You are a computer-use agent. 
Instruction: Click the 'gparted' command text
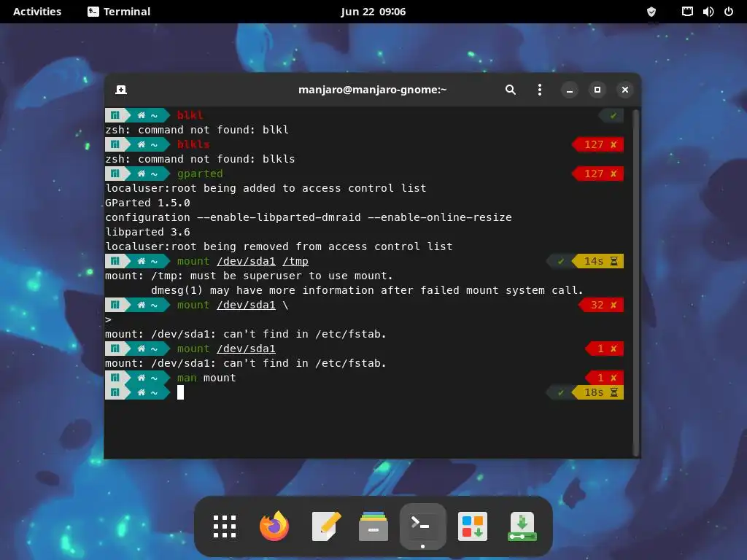(x=200, y=174)
